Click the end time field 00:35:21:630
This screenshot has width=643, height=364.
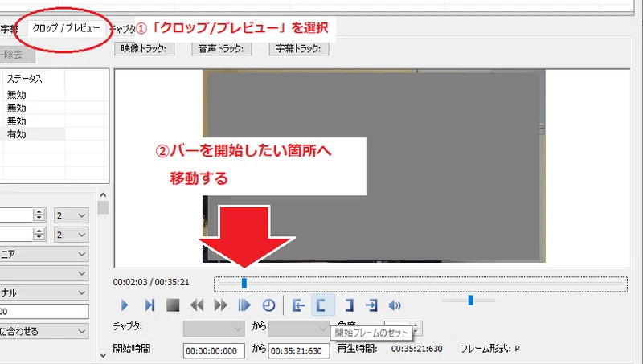point(298,351)
